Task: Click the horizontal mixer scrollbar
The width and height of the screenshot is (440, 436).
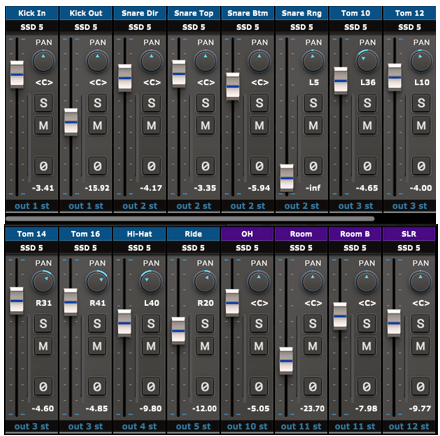Action: point(190,219)
